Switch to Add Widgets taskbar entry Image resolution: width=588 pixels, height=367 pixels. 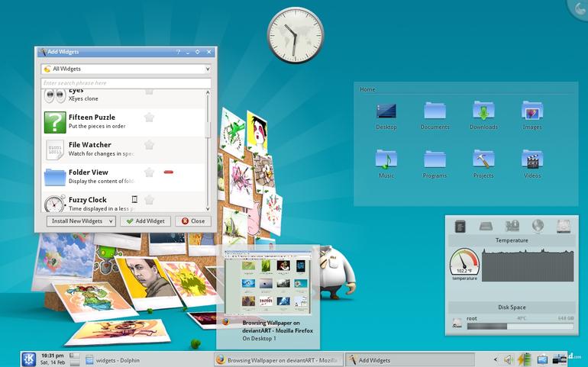click(410, 360)
